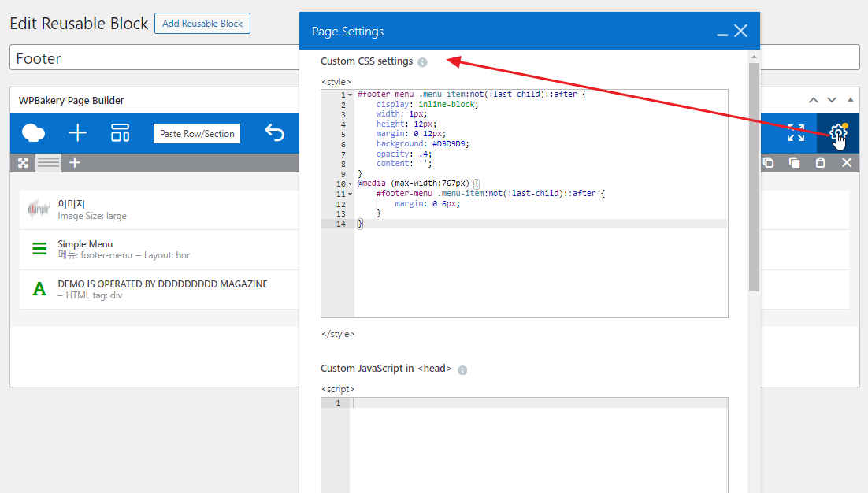Select the image element thumbnail
This screenshot has height=493, width=868.
pos(39,209)
